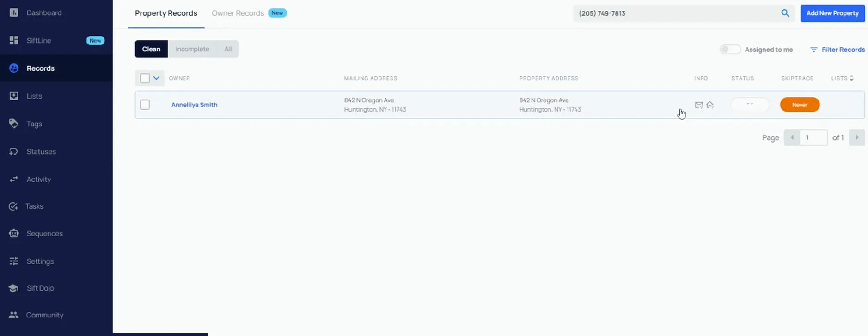Click the Property Address column header
The height and width of the screenshot is (336, 868).
[549, 78]
